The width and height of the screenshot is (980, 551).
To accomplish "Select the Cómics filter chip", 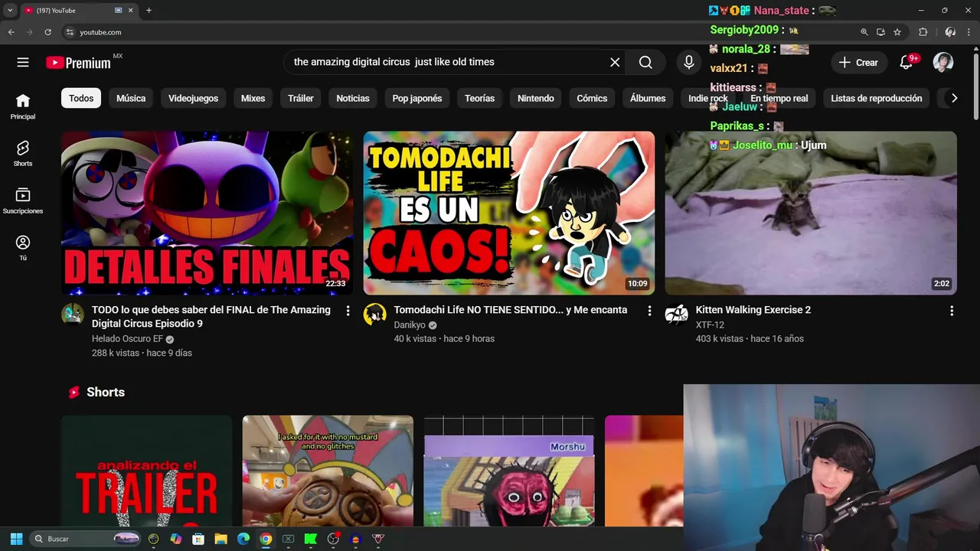I will click(x=592, y=98).
